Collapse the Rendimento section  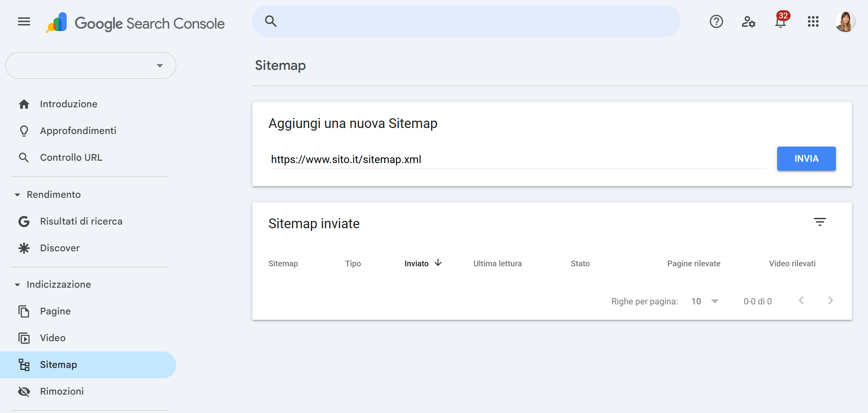coord(17,194)
